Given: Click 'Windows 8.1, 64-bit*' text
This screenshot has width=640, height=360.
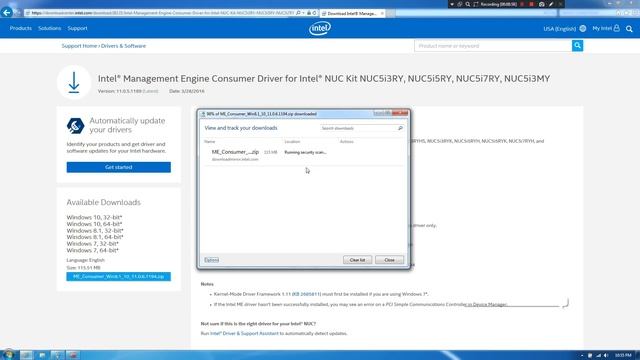Looking at the screenshot, I should click(95, 237).
